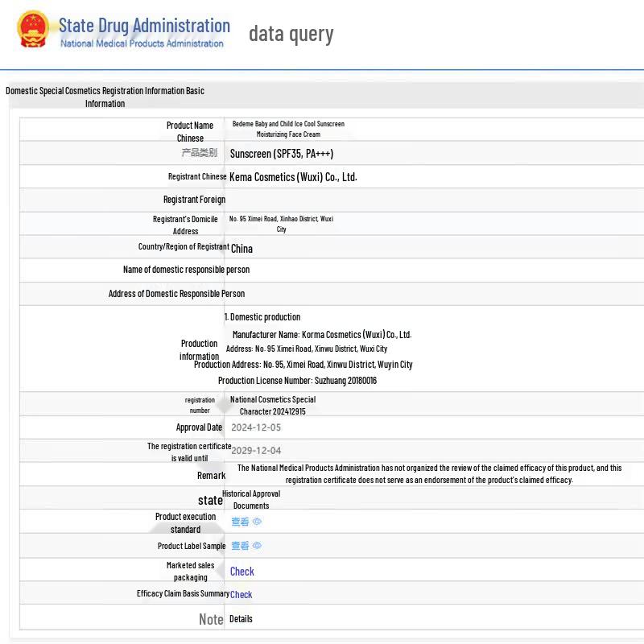Open the Note Details link
This screenshot has height=644, width=644.
241,619
